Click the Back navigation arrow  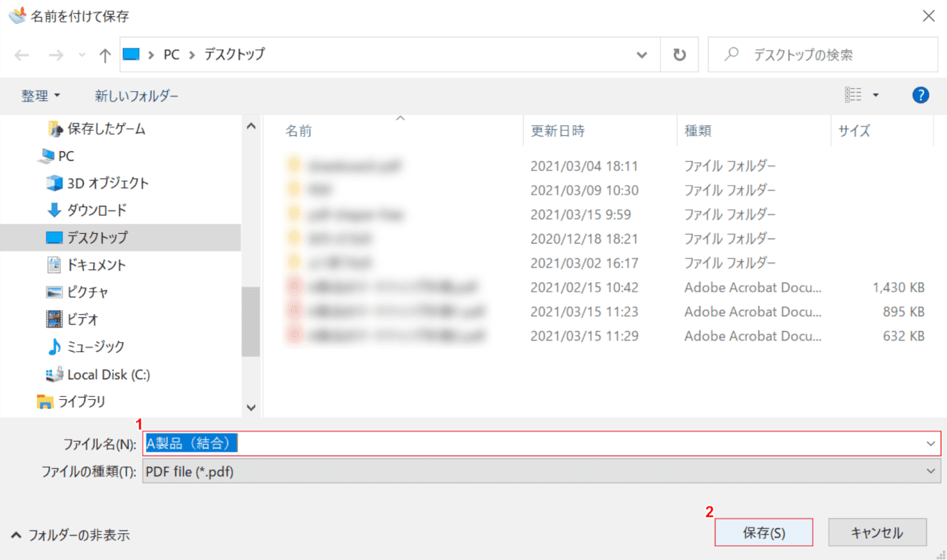[22, 55]
